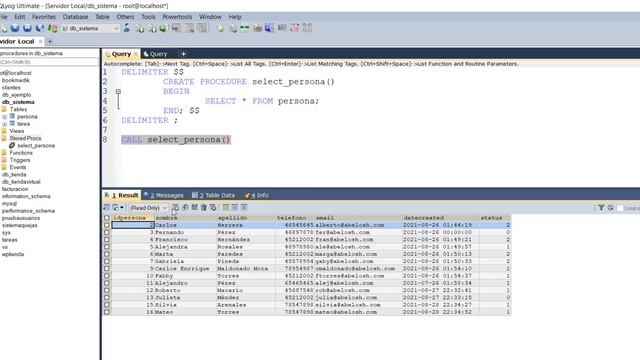
Task: Tick the checkbox for the Alejandra Rosales row
Action: point(107,247)
